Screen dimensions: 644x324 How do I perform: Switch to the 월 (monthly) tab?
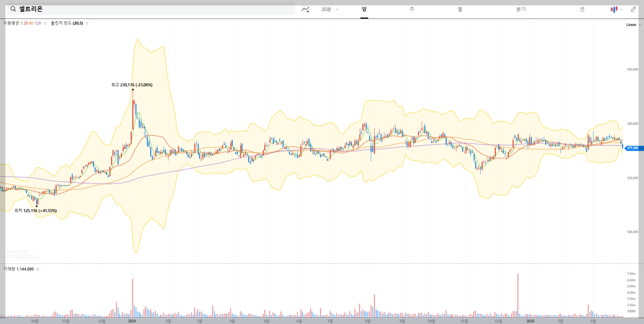(x=460, y=9)
